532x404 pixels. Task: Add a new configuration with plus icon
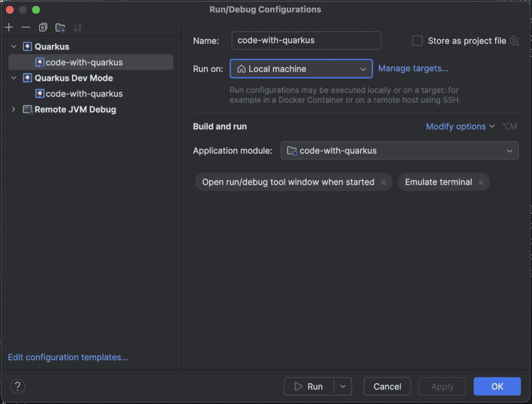(9, 28)
